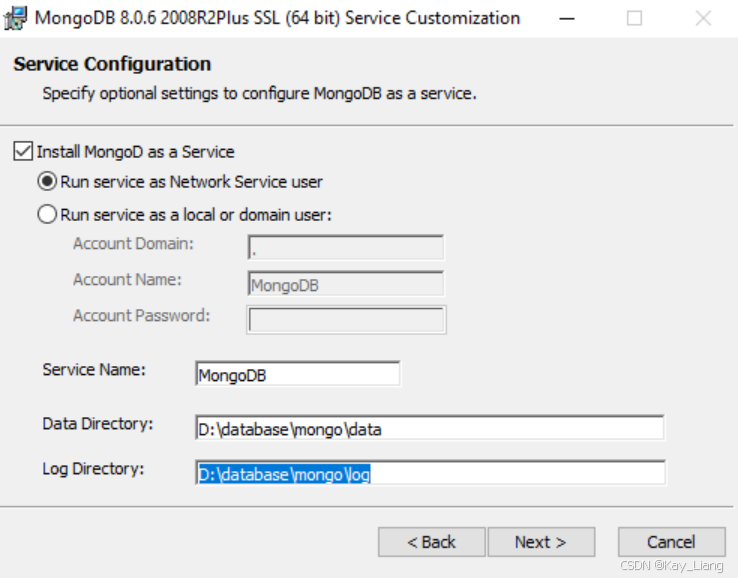Click the Account Domain field
Viewport: 738px width, 578px height.
click(346, 248)
